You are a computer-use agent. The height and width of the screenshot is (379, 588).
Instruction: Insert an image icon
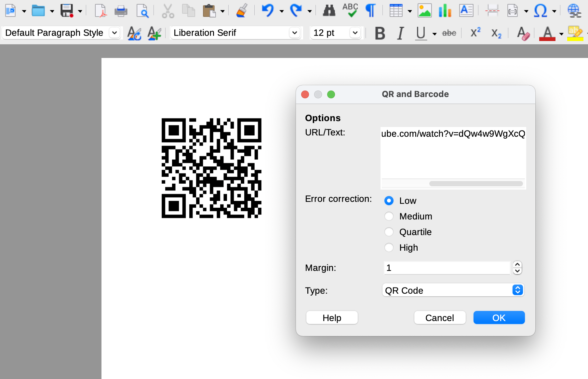point(424,11)
